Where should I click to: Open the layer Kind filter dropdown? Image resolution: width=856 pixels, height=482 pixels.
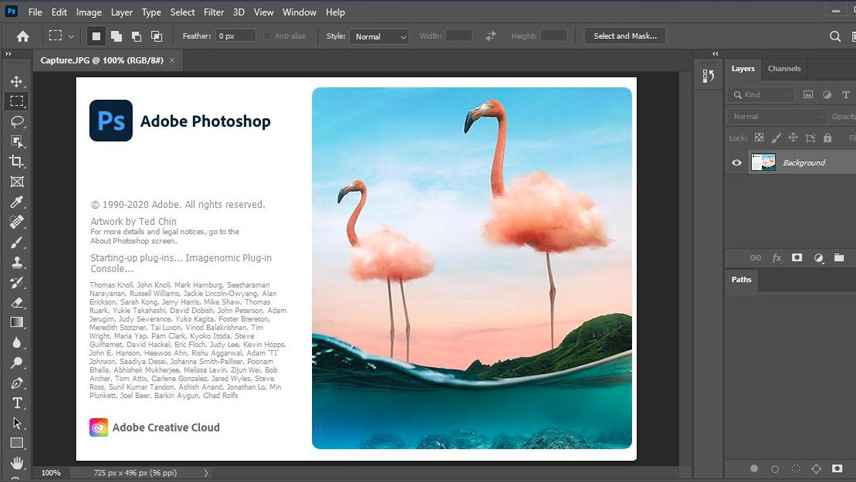coord(763,95)
